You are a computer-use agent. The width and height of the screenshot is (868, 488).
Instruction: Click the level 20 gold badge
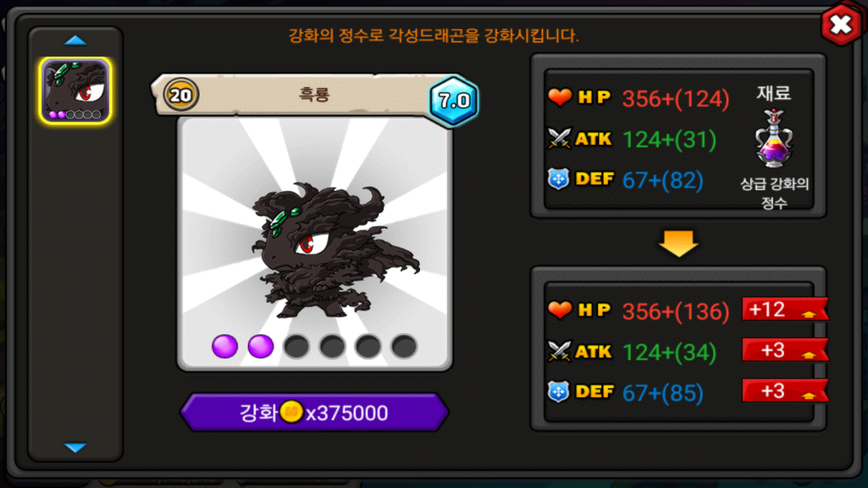(181, 95)
